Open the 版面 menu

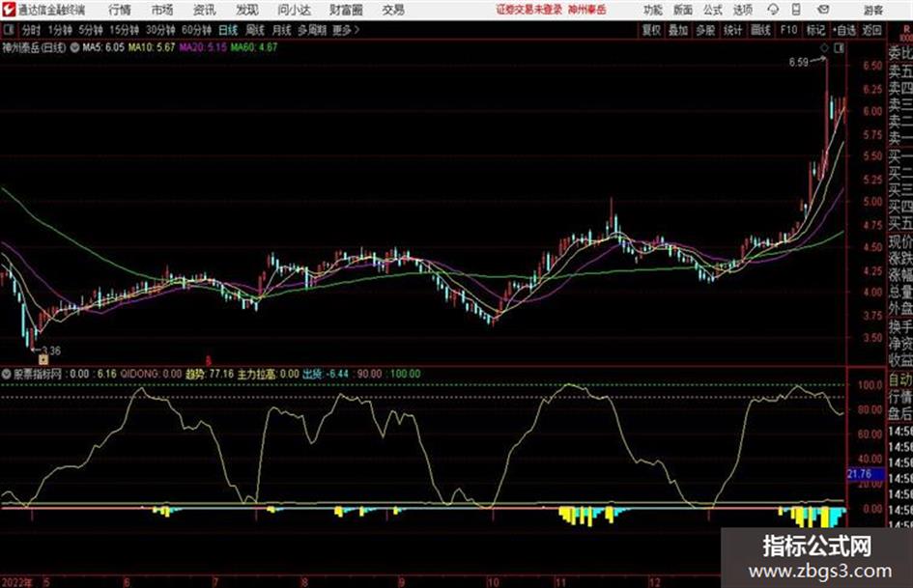(683, 10)
